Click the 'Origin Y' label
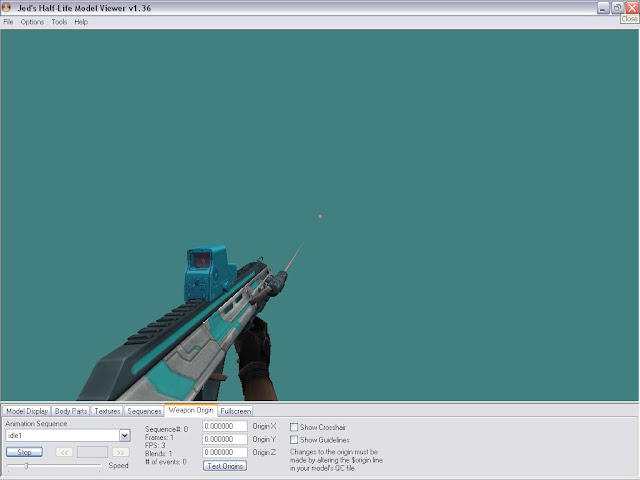Viewport: 640px width, 480px height. (x=264, y=439)
